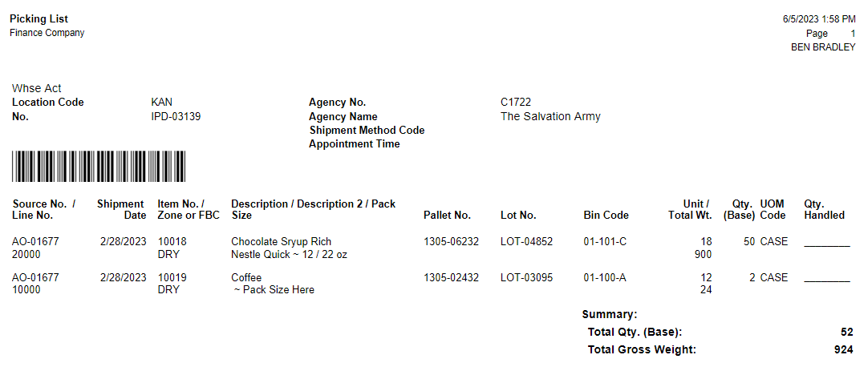Click The Salvation Army agency name
The width and height of the screenshot is (868, 367).
pyautogui.click(x=550, y=116)
